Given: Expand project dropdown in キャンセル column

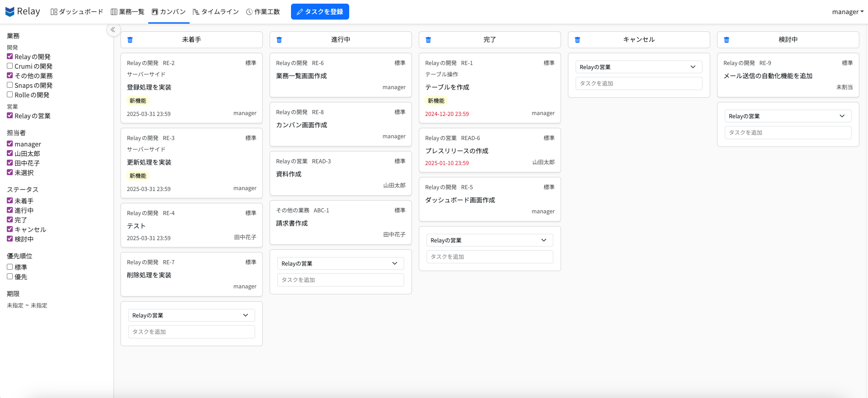Looking at the screenshot, I should pyautogui.click(x=638, y=67).
